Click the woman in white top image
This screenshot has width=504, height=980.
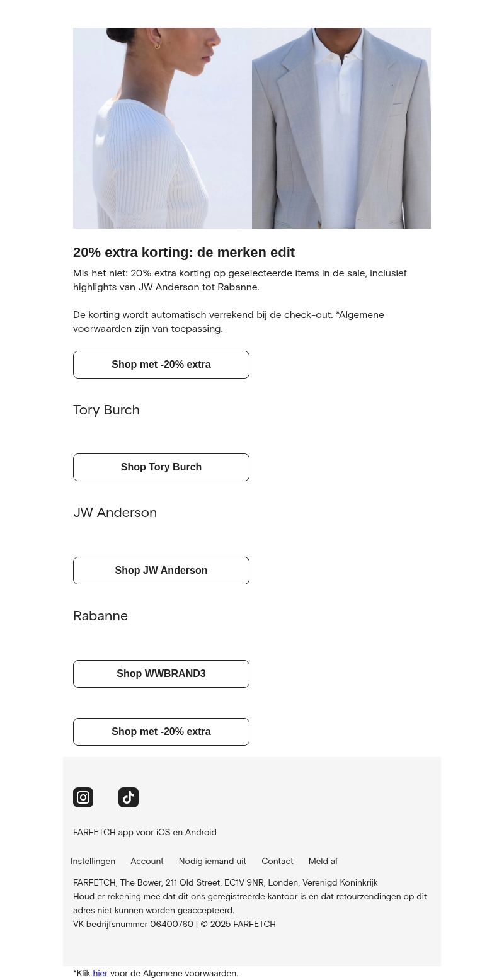pyautogui.click(x=163, y=128)
